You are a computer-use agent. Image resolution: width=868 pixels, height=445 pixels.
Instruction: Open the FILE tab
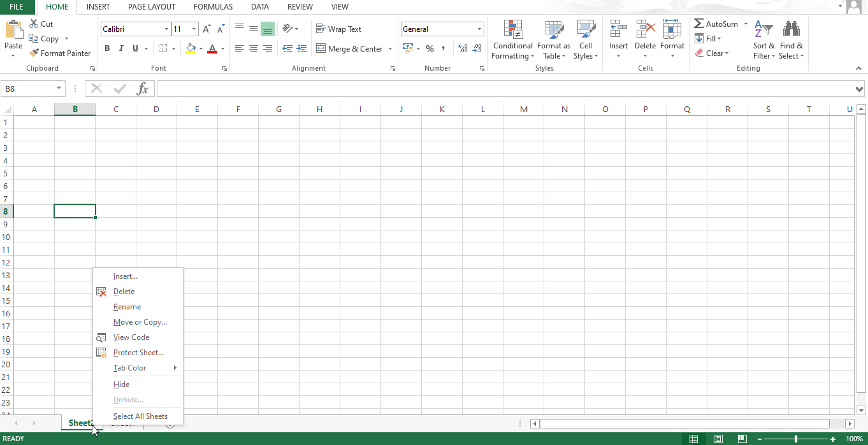pyautogui.click(x=17, y=7)
